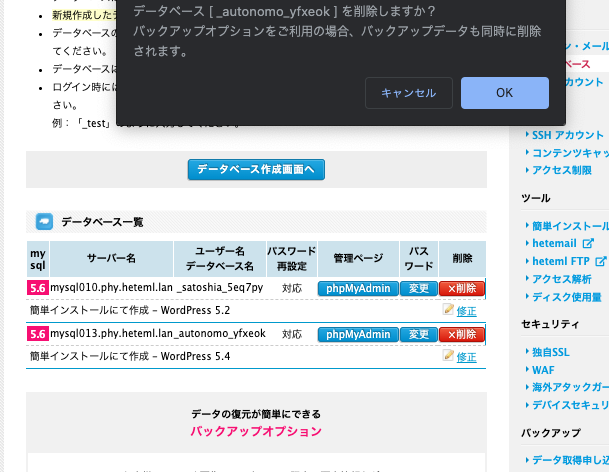Click 変更 for the mysql013 database password
The image size is (609, 472).
point(418,334)
